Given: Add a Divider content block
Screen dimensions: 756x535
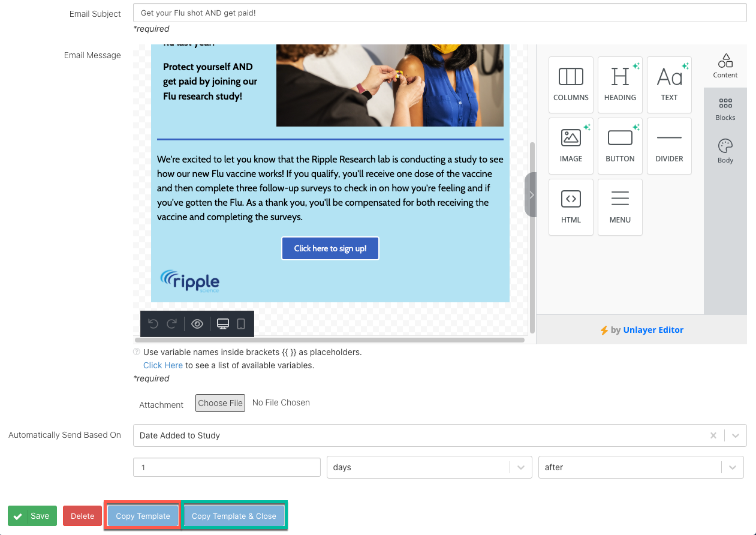Looking at the screenshot, I should click(669, 146).
